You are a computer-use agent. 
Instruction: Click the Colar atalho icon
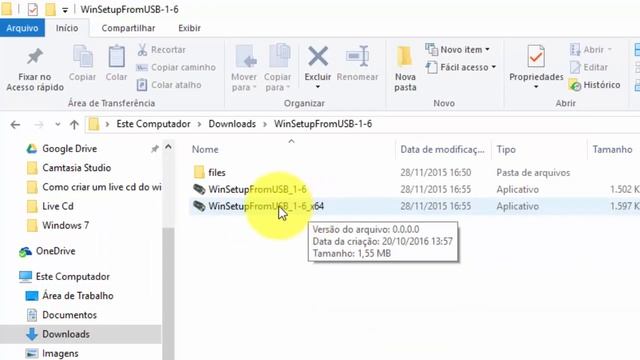(142, 85)
